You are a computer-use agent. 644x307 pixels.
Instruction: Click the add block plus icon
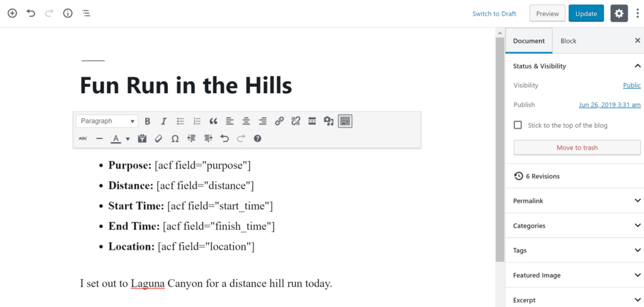point(12,13)
